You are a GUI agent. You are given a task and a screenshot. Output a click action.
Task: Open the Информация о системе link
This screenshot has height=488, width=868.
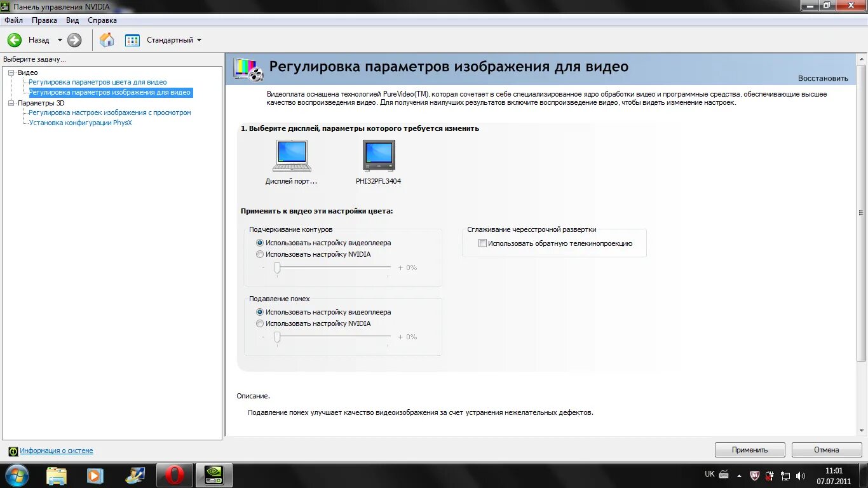[57, 451]
